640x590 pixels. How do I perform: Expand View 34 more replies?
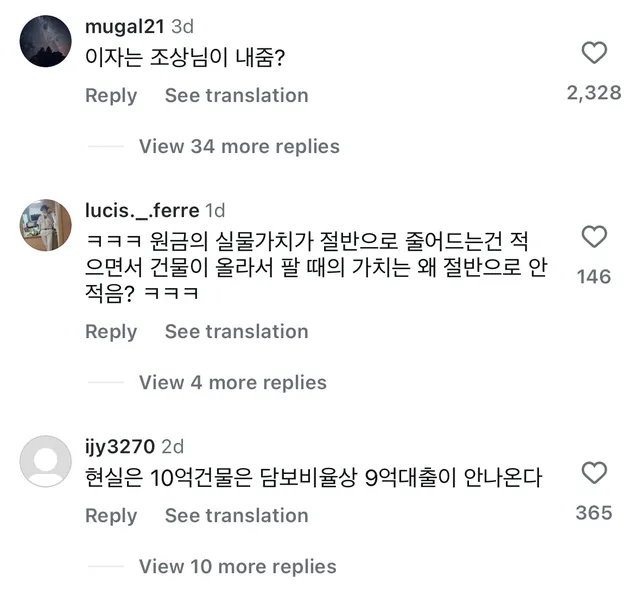click(x=239, y=146)
